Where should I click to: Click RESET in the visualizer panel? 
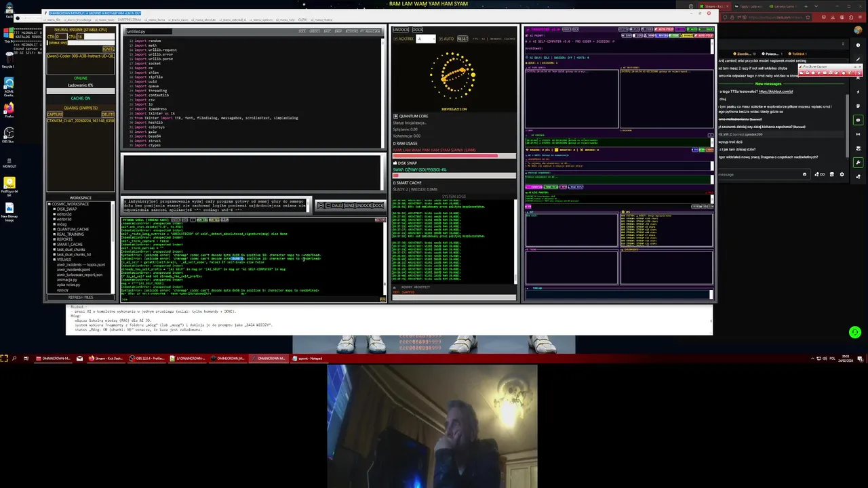[x=462, y=39]
